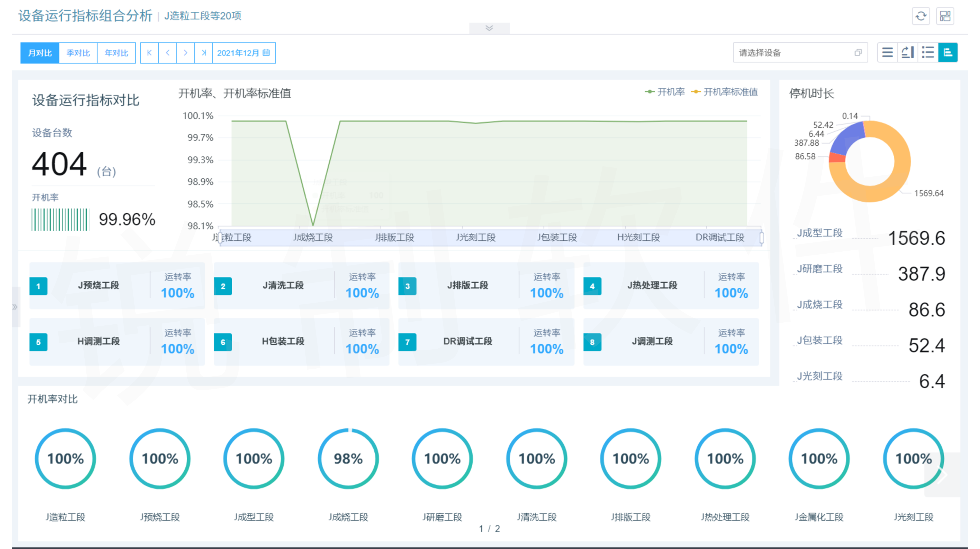This screenshot has width=980, height=549.
Task: Jump to first period arrow
Action: (149, 53)
